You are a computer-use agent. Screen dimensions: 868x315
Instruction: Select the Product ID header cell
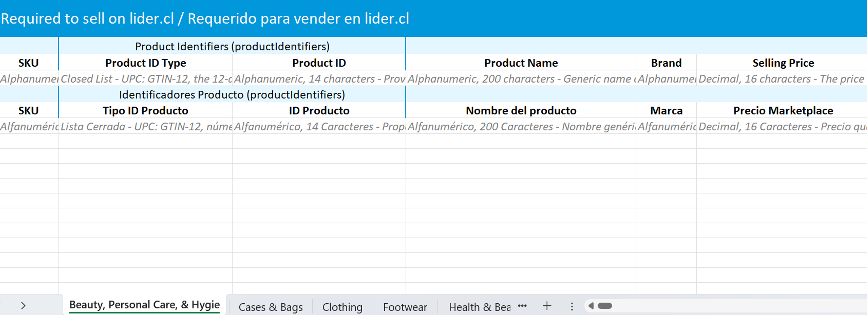pyautogui.click(x=319, y=63)
